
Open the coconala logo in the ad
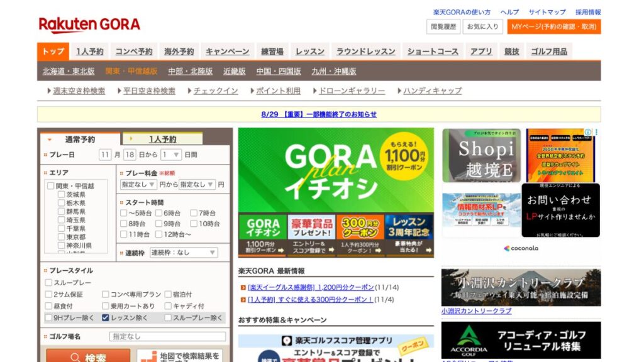point(521,248)
